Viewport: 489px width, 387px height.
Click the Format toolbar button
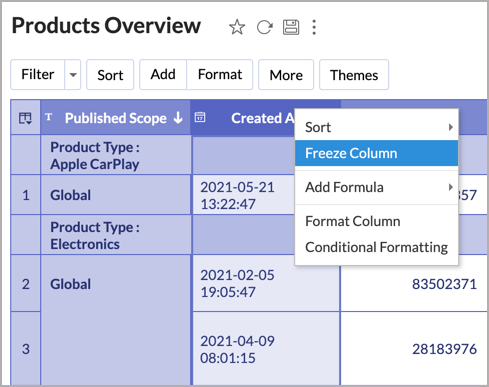tap(220, 75)
